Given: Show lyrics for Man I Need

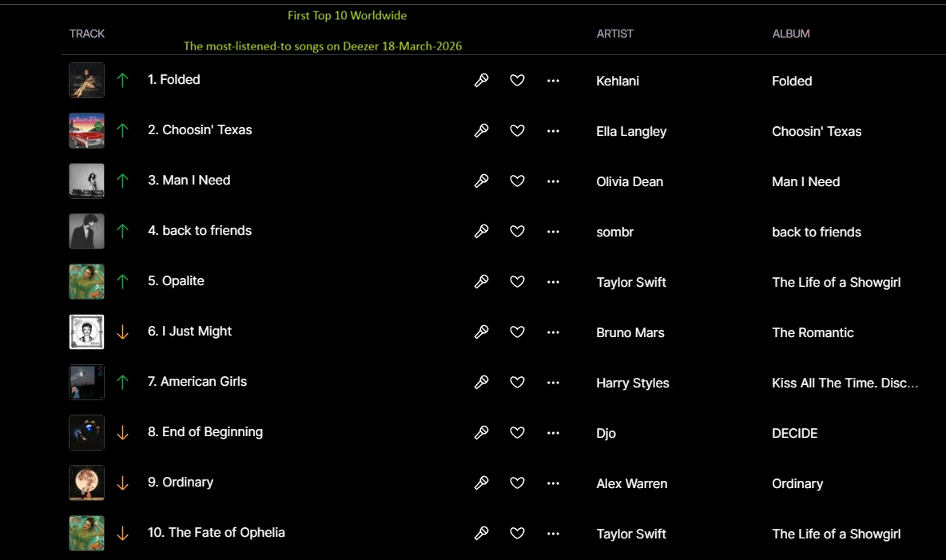Looking at the screenshot, I should pos(481,181).
